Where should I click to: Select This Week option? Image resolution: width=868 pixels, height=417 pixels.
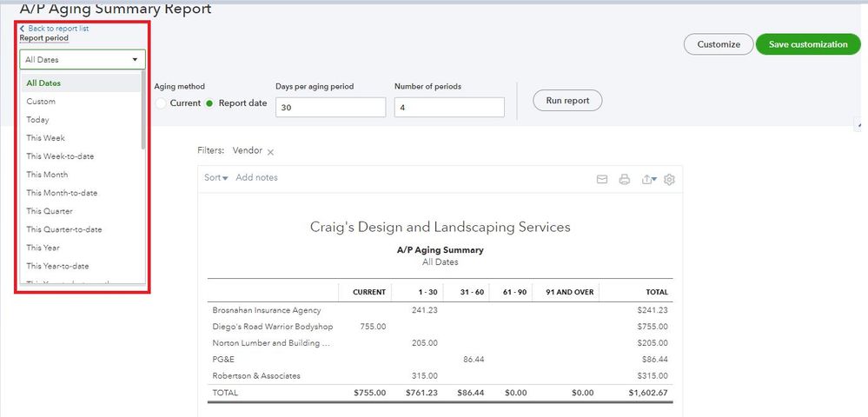click(45, 138)
